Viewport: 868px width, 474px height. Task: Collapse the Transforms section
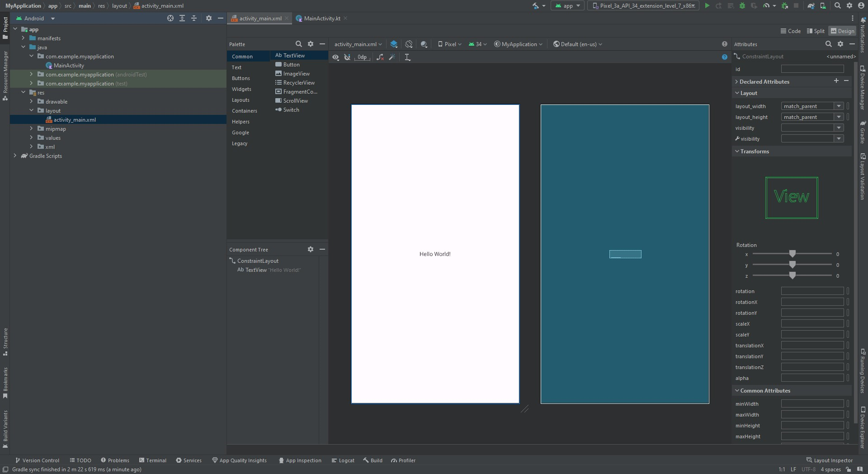737,152
